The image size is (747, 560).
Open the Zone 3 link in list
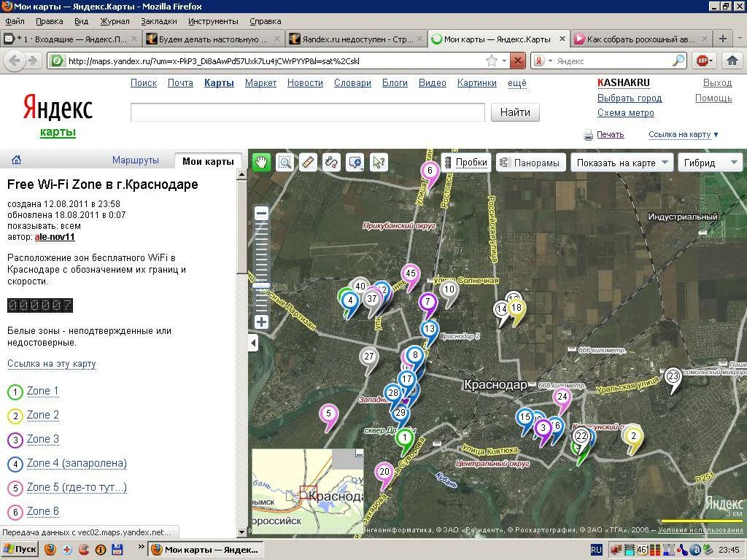[x=42, y=439]
